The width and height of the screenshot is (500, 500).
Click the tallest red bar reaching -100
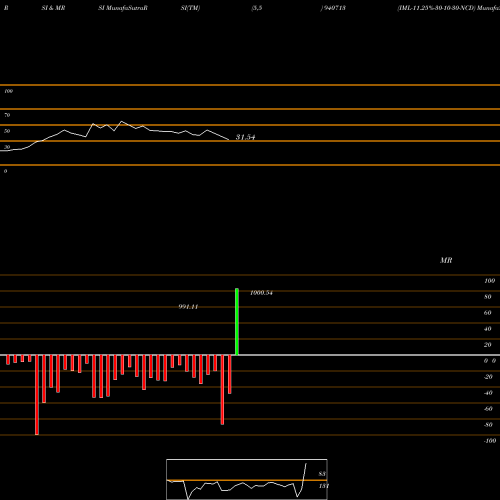37,395
